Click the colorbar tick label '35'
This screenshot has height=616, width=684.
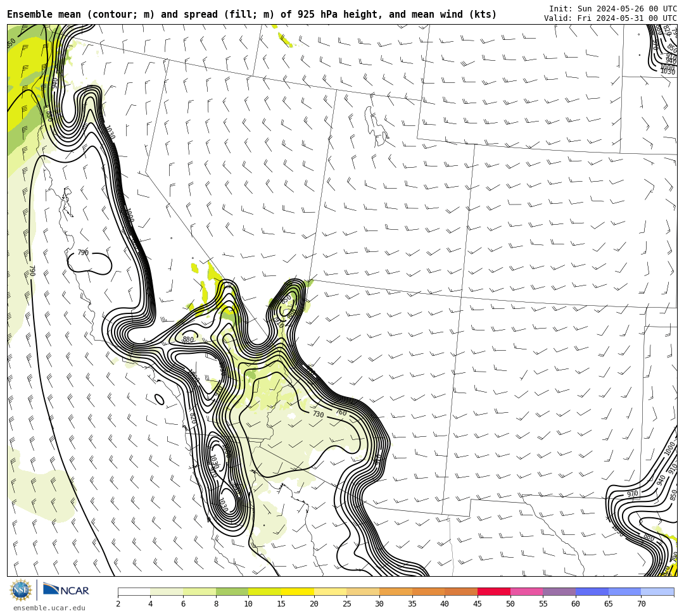[412, 604]
